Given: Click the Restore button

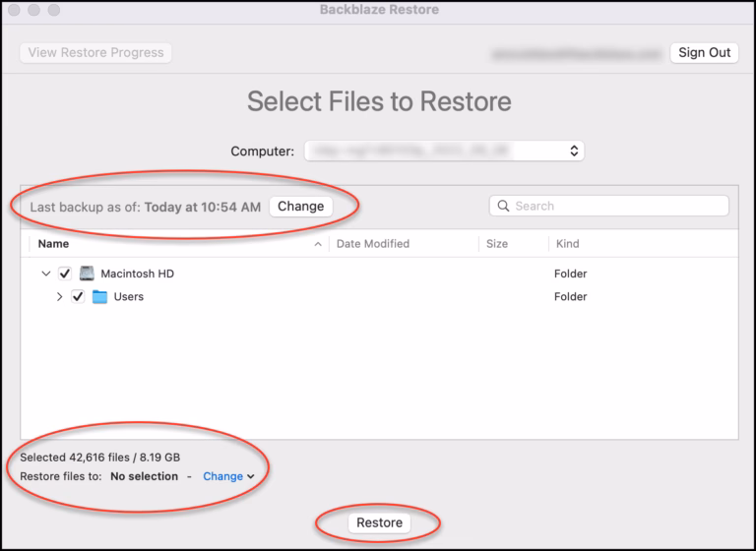Looking at the screenshot, I should point(379,522).
